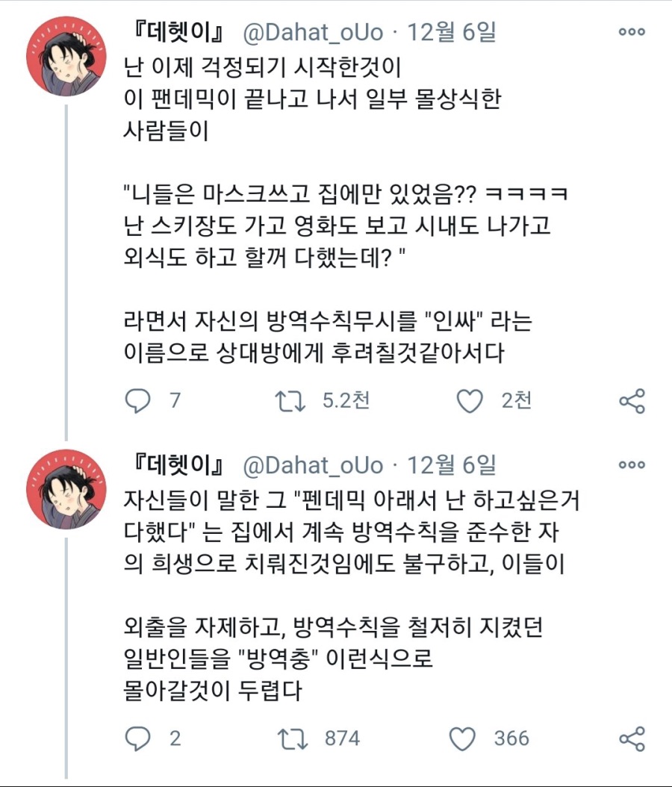
Task: Open the first tweet's more options menu
Action: click(632, 32)
